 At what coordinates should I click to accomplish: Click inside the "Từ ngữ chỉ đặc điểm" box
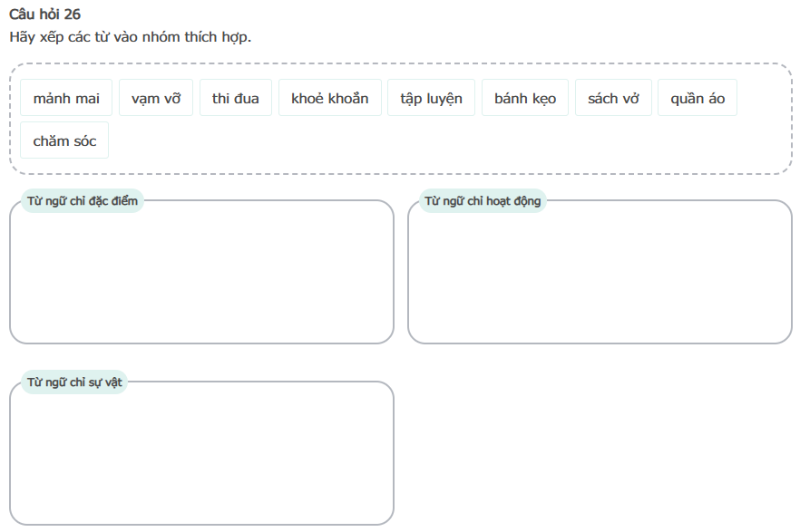[x=201, y=276]
